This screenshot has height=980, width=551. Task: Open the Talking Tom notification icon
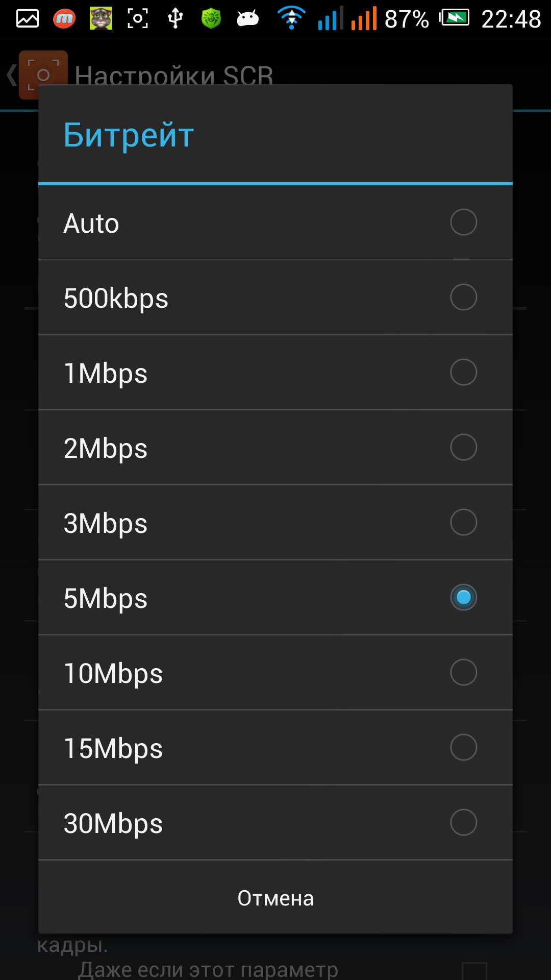(x=101, y=19)
